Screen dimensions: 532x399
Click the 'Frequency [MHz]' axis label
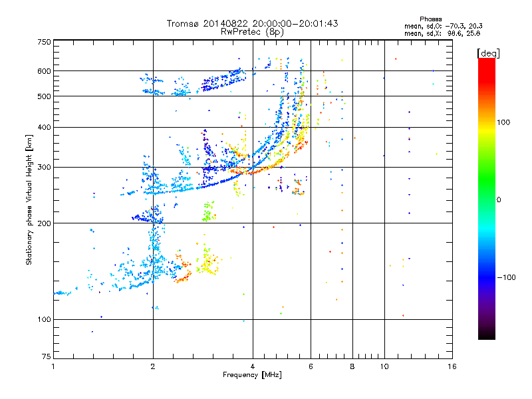(x=252, y=375)
